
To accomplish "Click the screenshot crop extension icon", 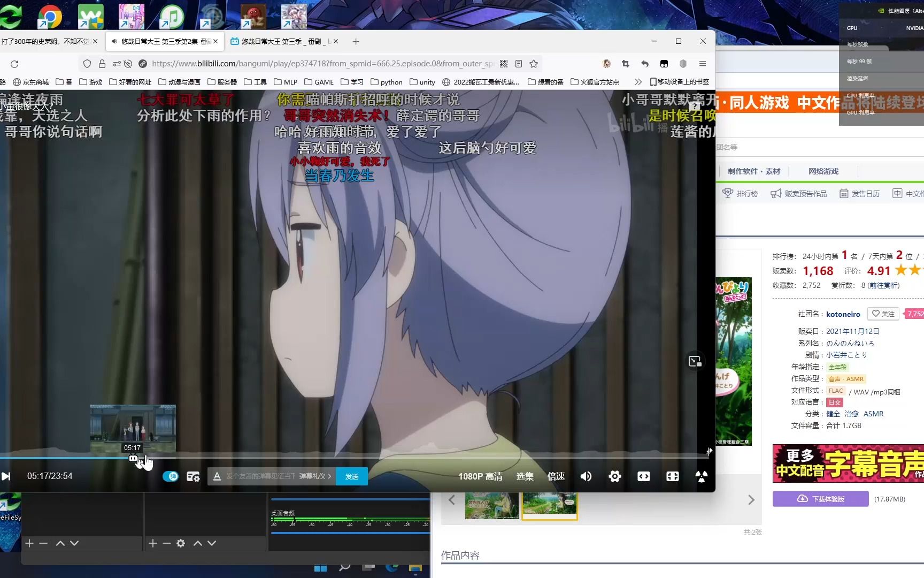I will point(626,64).
